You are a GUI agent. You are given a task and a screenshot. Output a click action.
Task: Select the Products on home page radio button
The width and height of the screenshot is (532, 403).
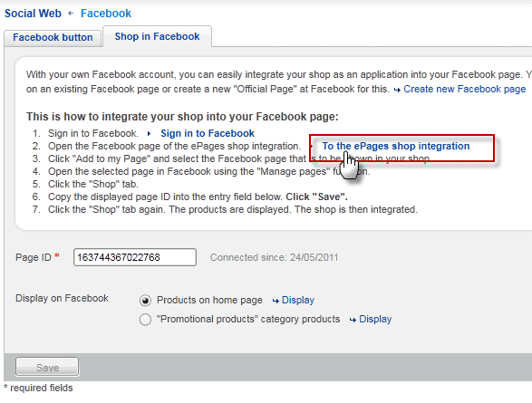(145, 301)
